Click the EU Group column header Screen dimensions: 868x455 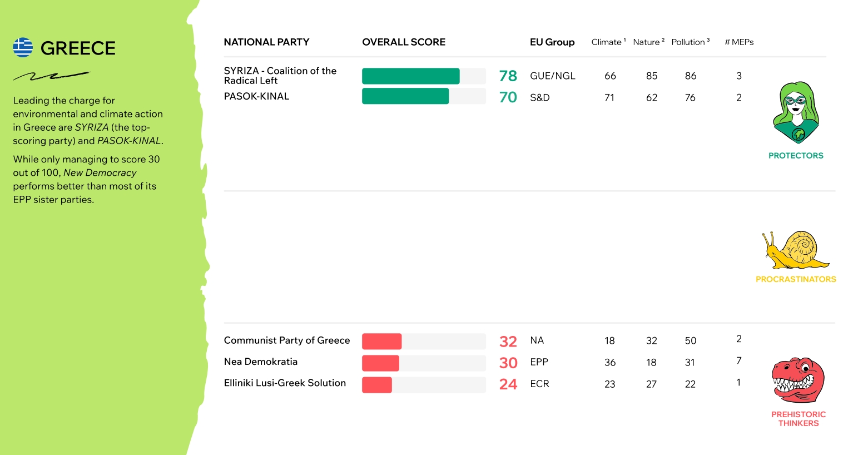552,42
